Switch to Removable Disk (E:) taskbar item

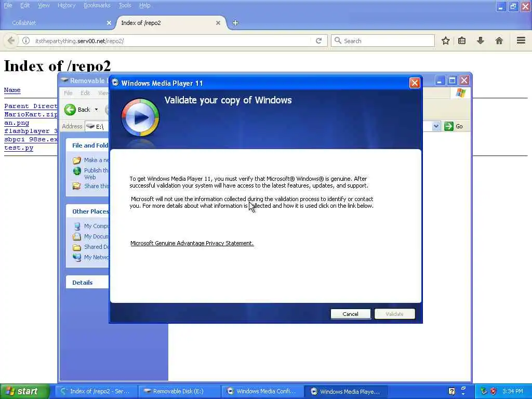[180, 391]
